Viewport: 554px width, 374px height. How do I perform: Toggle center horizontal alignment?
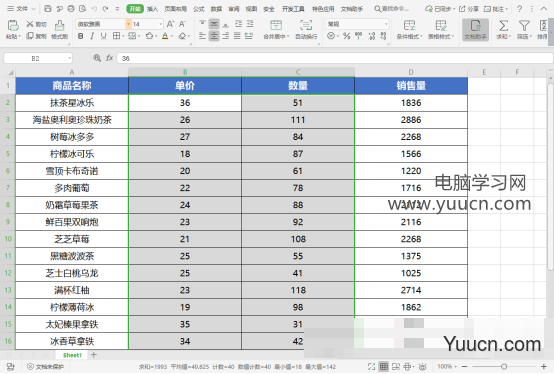pyautogui.click(x=214, y=36)
